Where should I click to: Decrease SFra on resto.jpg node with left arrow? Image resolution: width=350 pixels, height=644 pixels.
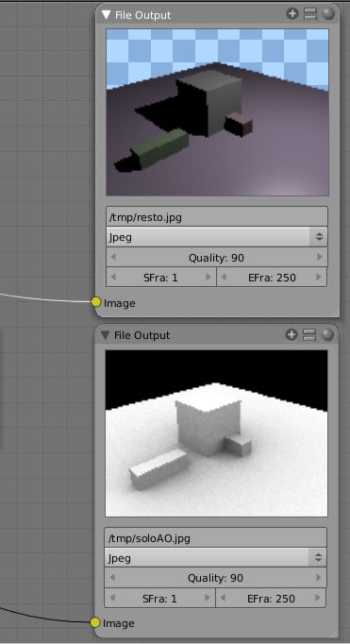(113, 278)
